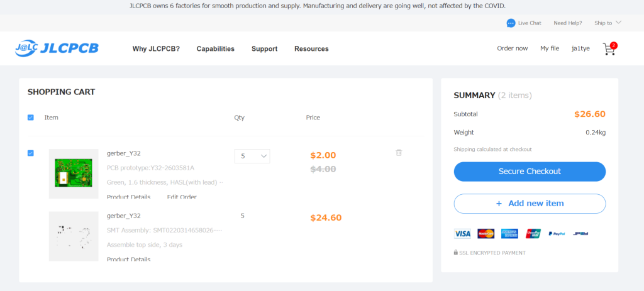644x291 pixels.
Task: Open the SMT Assembly preview thumbnail
Action: (x=74, y=236)
